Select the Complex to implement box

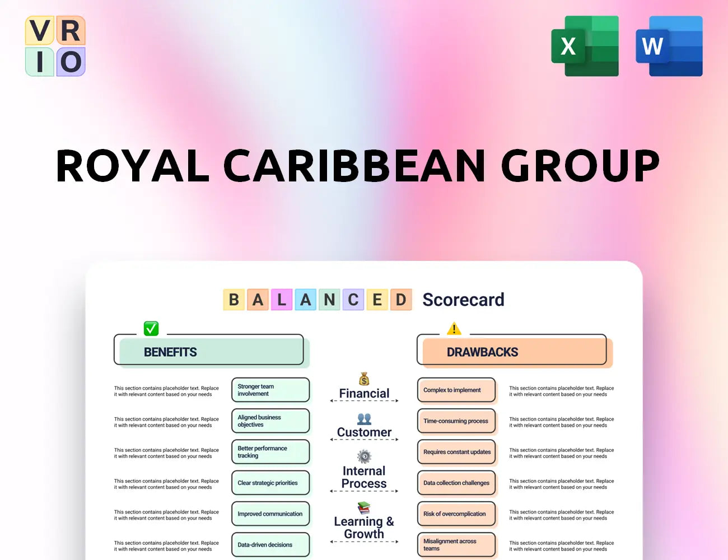coord(456,390)
